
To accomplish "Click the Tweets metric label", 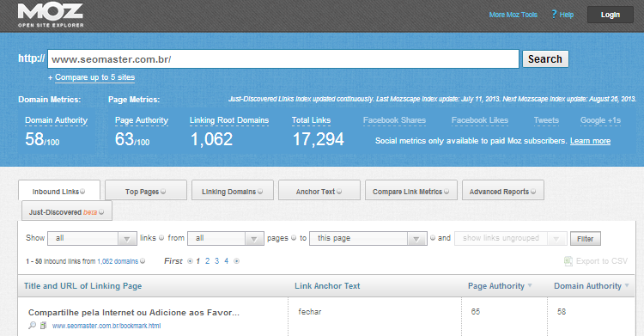I will pyautogui.click(x=546, y=120).
